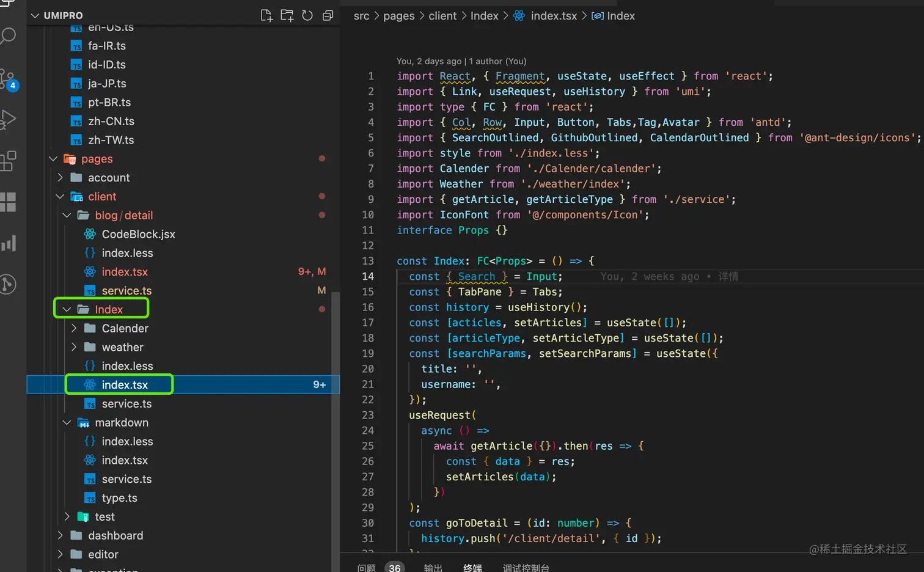The width and height of the screenshot is (924, 572).
Task: Open Source Control view with 4 badge
Action: 9,79
